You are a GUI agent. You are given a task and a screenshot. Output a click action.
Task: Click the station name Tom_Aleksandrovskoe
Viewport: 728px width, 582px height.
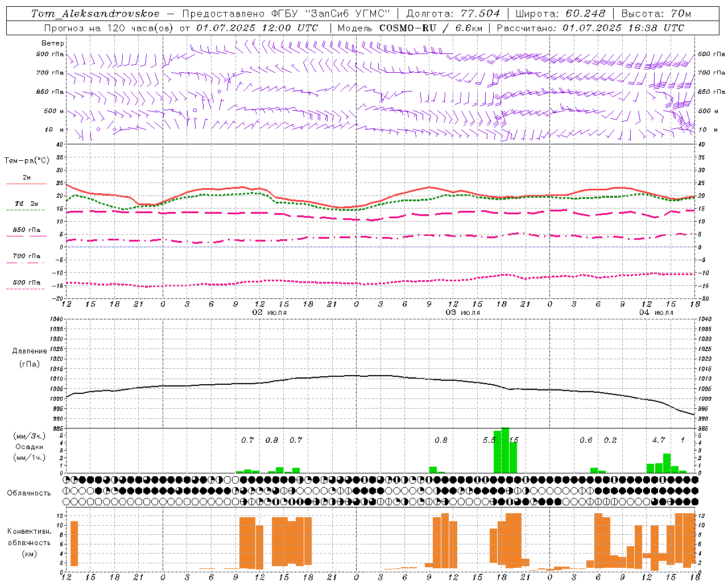pos(95,14)
